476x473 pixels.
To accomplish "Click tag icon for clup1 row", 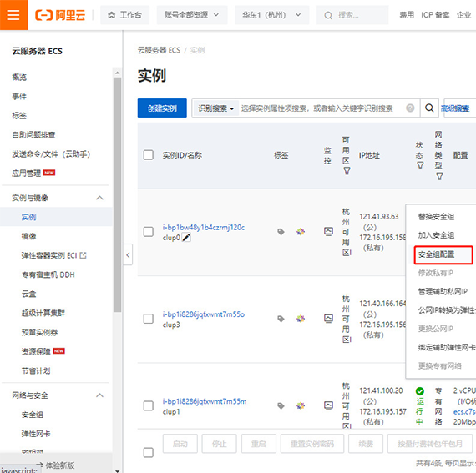I will [281, 405].
